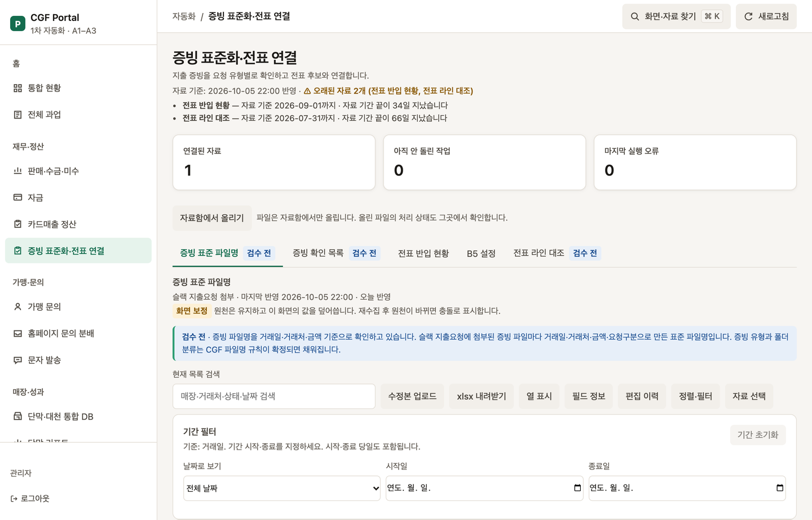Click the 가맹 문의 person icon
The width and height of the screenshot is (812, 520).
17,307
